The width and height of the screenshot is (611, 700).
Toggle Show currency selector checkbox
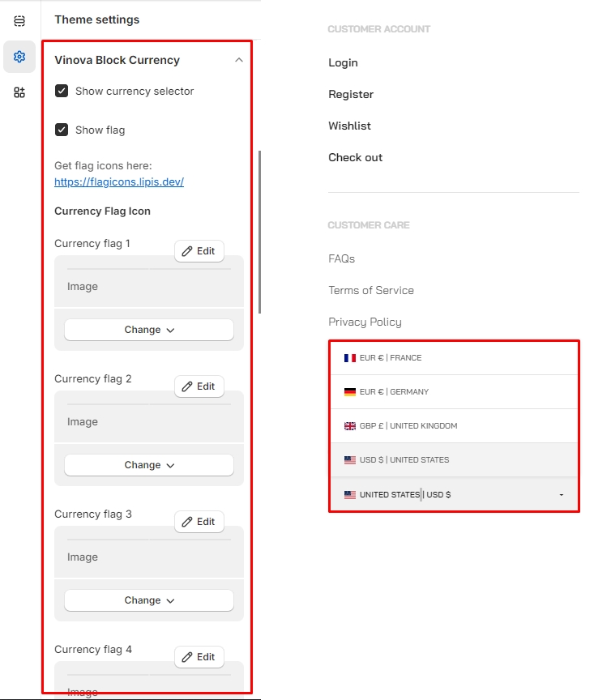(62, 91)
